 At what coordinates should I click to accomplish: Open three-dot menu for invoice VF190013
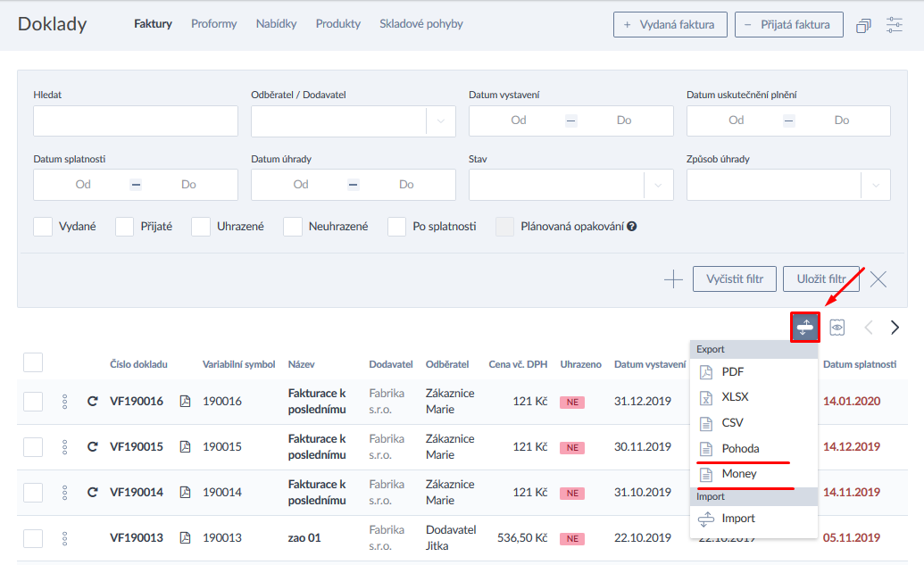64,538
